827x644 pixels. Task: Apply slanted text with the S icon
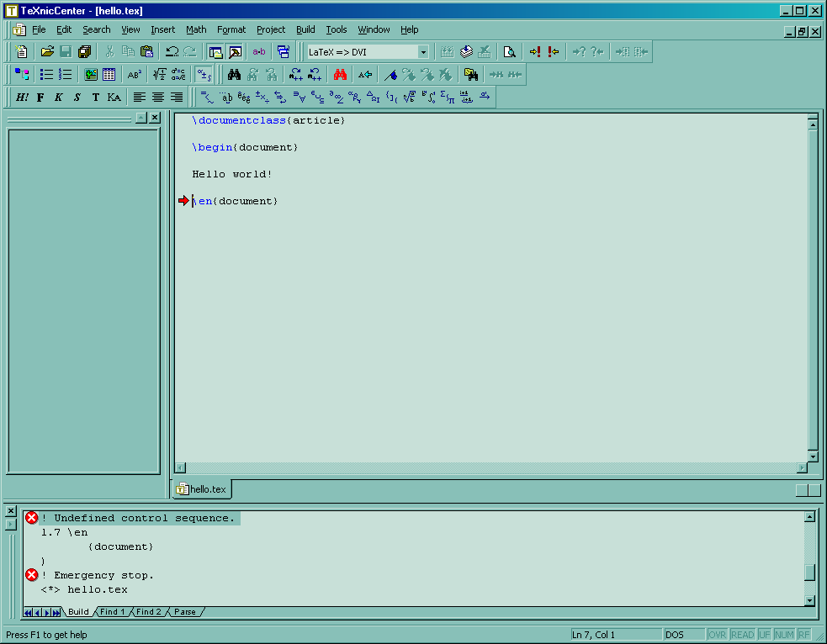77,97
